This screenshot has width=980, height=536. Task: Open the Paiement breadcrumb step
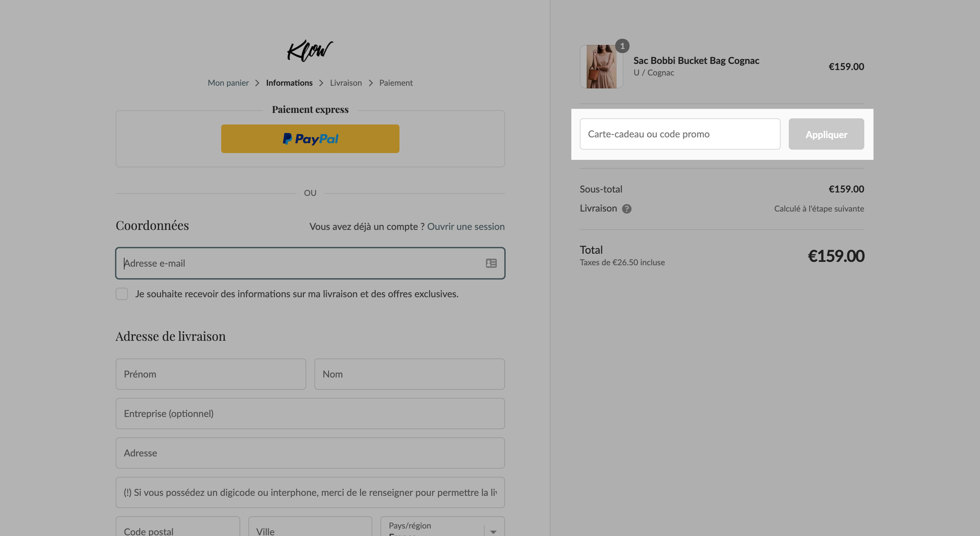[x=396, y=83]
